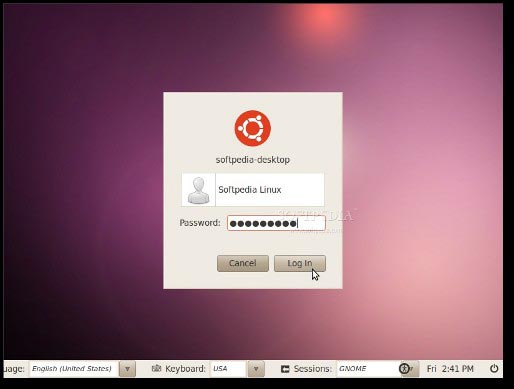Click the Fri 2:41 PM clock
This screenshot has width=514, height=389.
(450, 369)
